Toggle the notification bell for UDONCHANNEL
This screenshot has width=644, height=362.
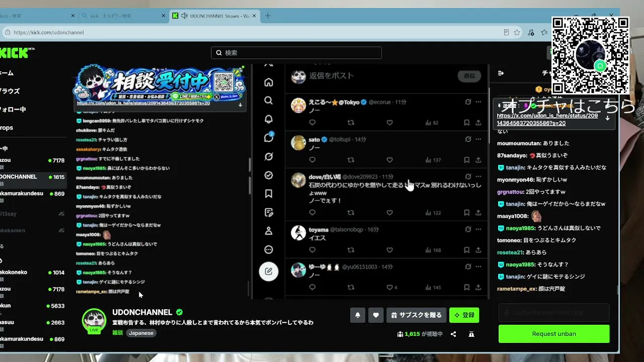(358, 315)
